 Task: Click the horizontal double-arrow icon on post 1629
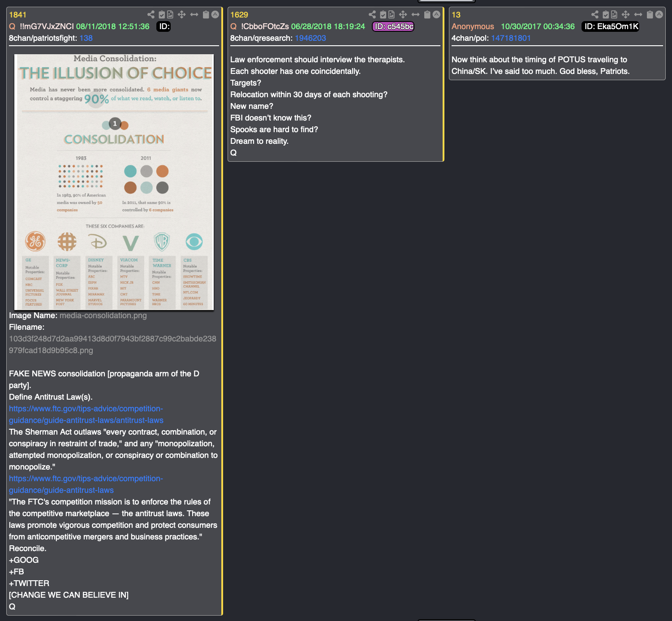click(415, 14)
